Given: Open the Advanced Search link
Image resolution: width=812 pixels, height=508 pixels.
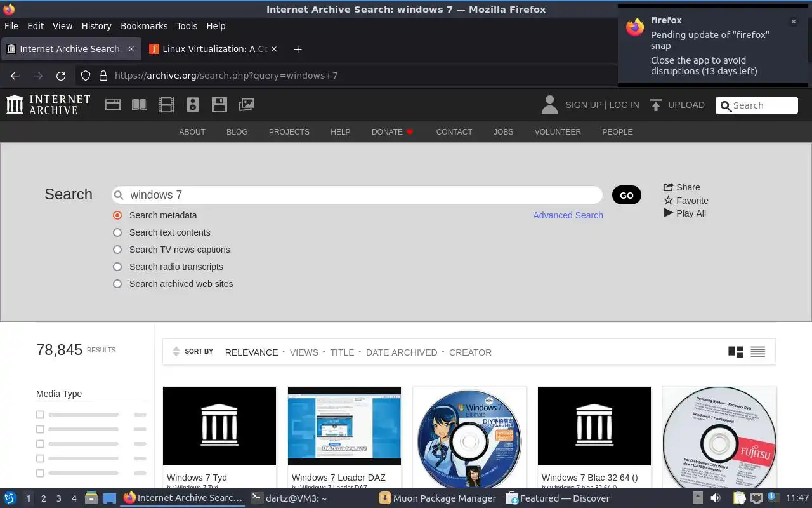Looking at the screenshot, I should pos(568,215).
